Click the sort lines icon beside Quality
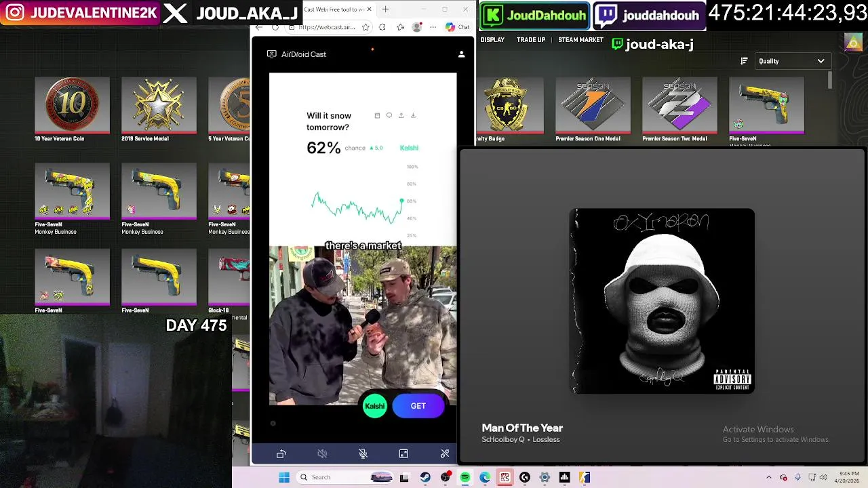The image size is (868, 488). pos(744,61)
